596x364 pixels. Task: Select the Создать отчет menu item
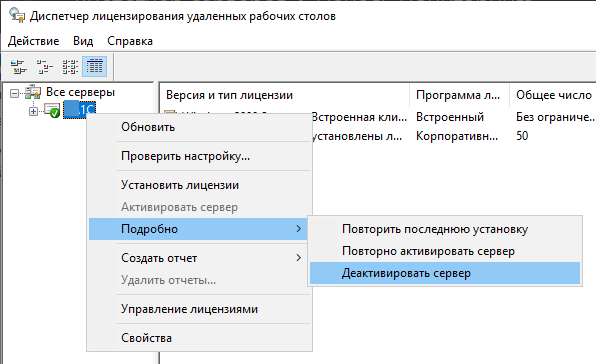(x=199, y=258)
